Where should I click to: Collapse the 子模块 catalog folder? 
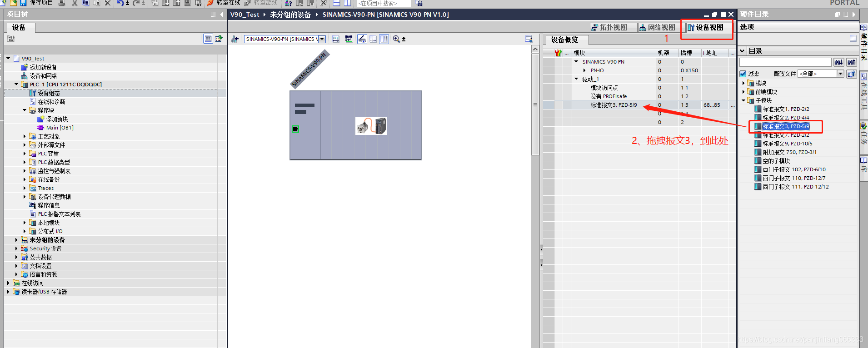(743, 100)
